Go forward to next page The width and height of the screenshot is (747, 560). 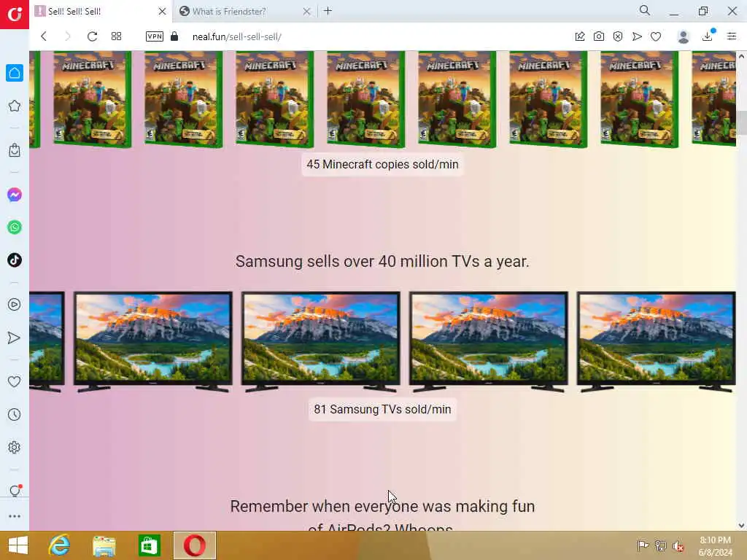[68, 36]
